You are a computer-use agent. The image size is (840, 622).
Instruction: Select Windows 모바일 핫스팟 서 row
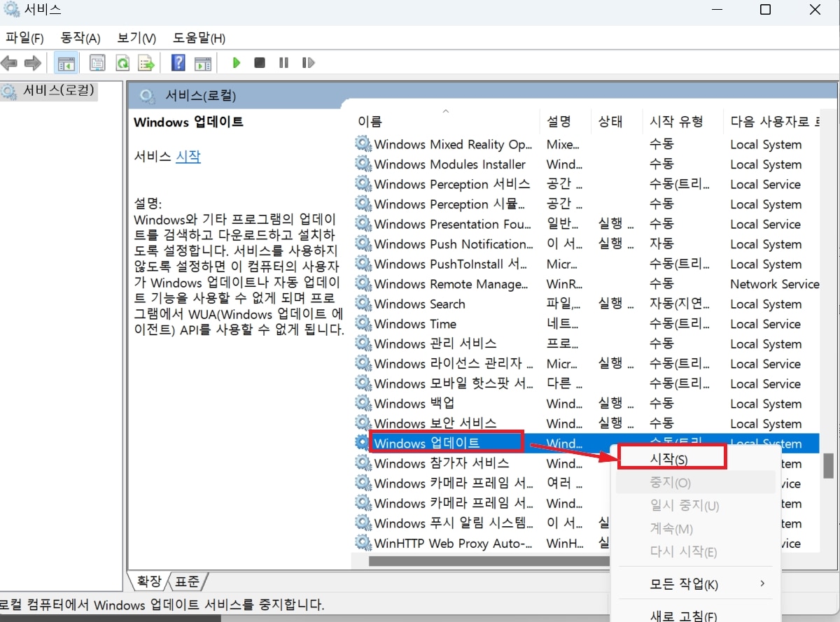click(x=587, y=383)
